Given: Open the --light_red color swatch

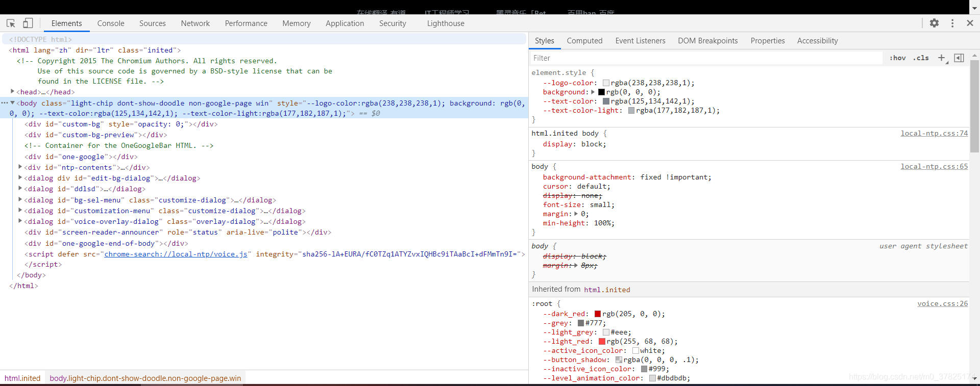Looking at the screenshot, I should click(x=602, y=341).
